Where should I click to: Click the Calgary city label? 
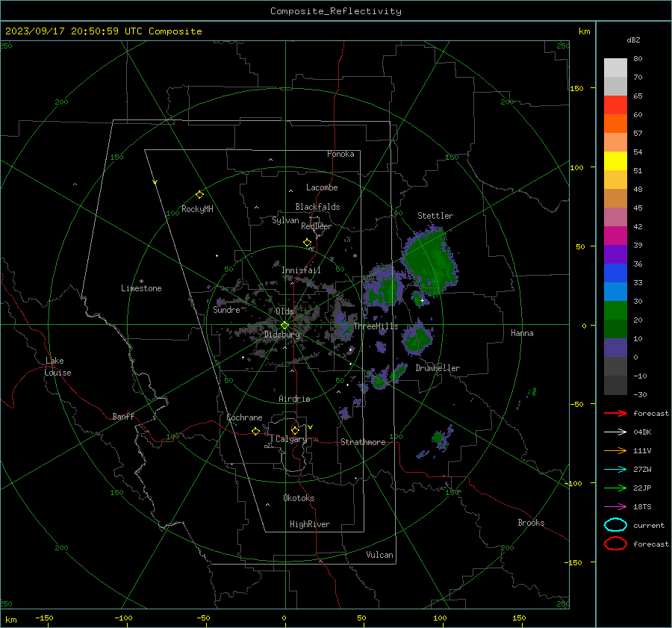click(x=291, y=439)
